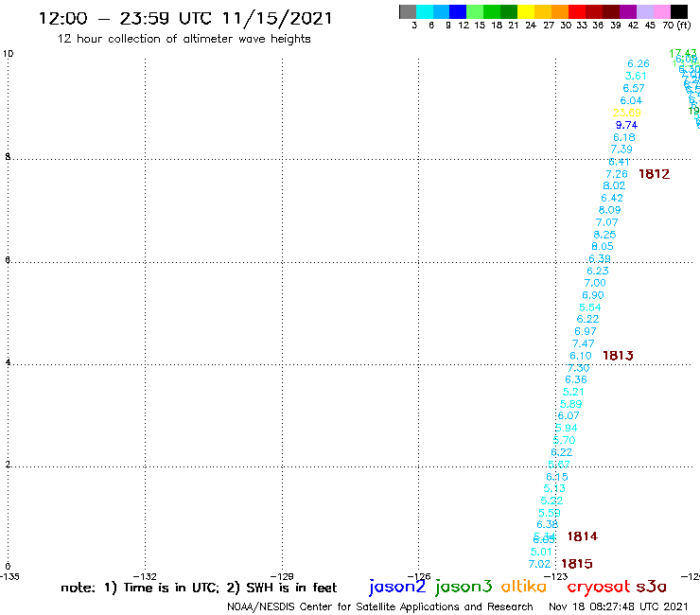Viewport: 700px width, 615px height.
Task: Click the Nov 18 08:27:48 UTC timestamp
Action: pos(619,606)
